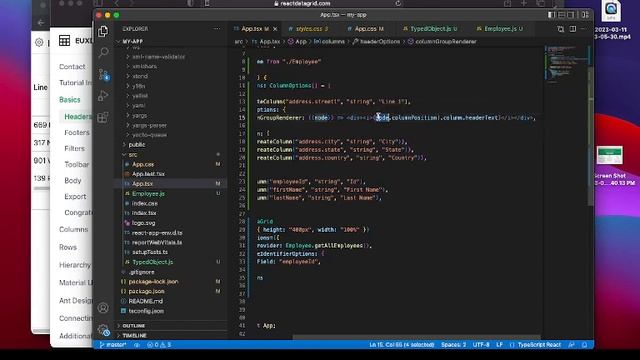The width and height of the screenshot is (640, 360).
Task: Open README.md in the file tree
Action: click(145, 301)
